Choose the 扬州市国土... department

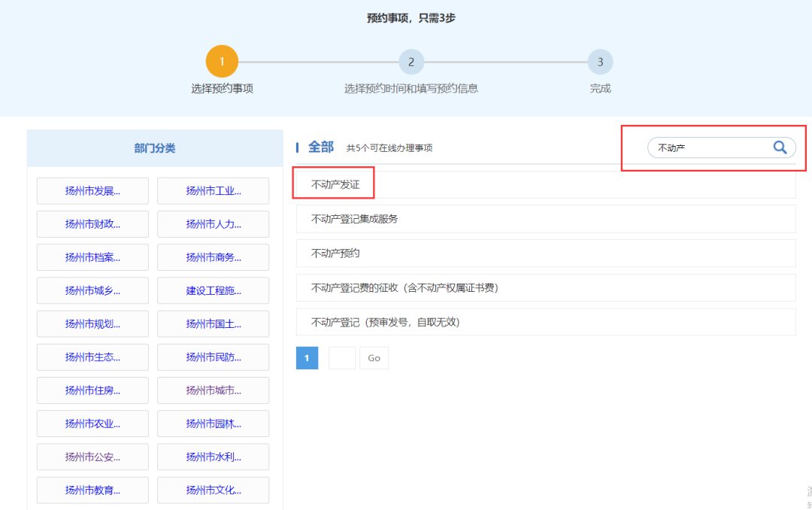pyautogui.click(x=213, y=324)
